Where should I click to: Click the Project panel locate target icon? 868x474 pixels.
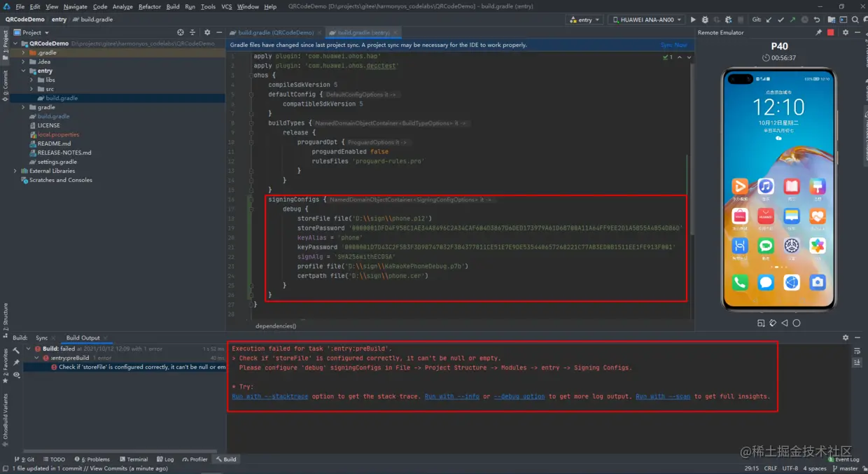coord(181,32)
